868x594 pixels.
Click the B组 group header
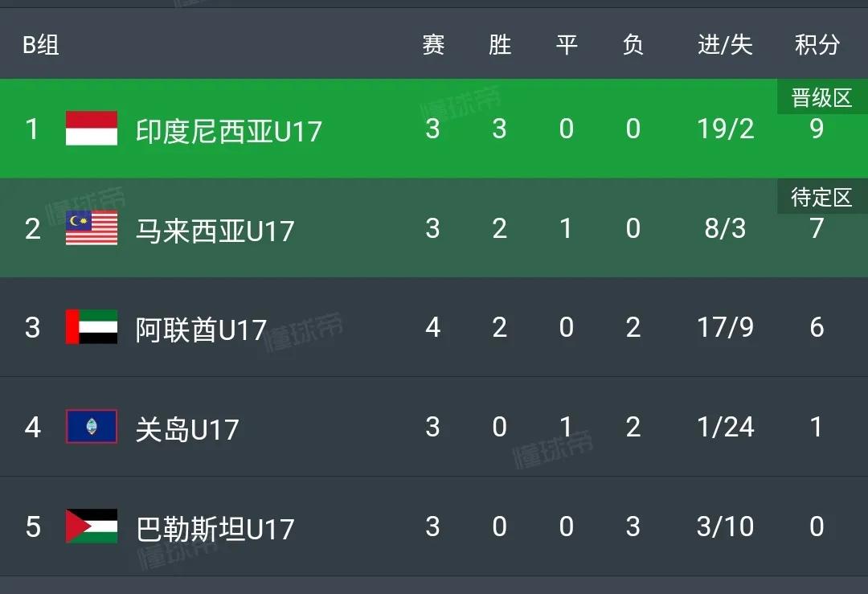40,44
